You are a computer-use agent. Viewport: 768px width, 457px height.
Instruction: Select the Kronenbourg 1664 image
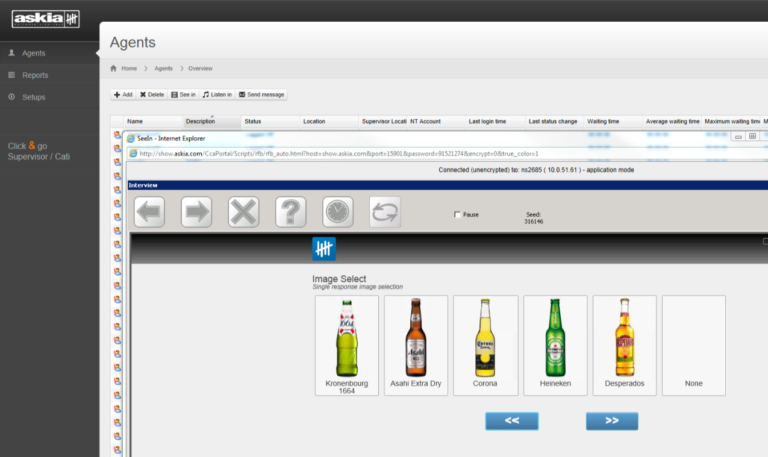pyautogui.click(x=347, y=345)
